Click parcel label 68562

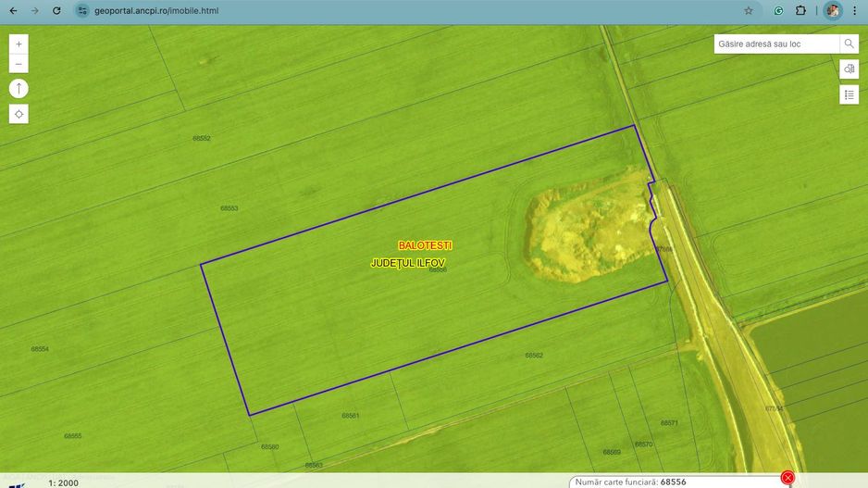coord(534,355)
